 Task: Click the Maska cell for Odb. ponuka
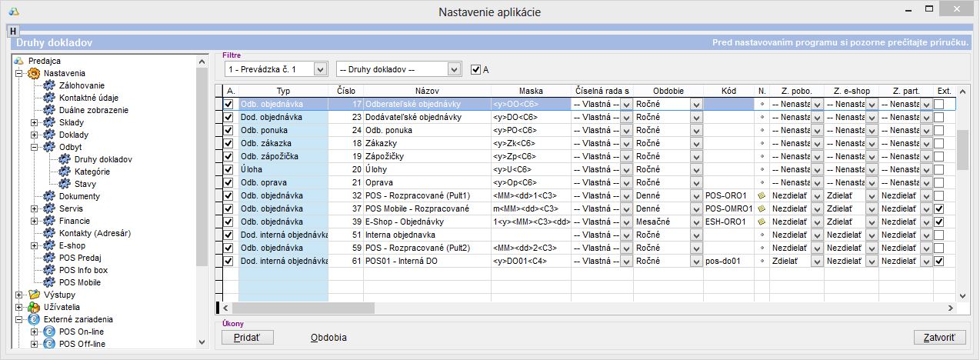[x=529, y=130]
